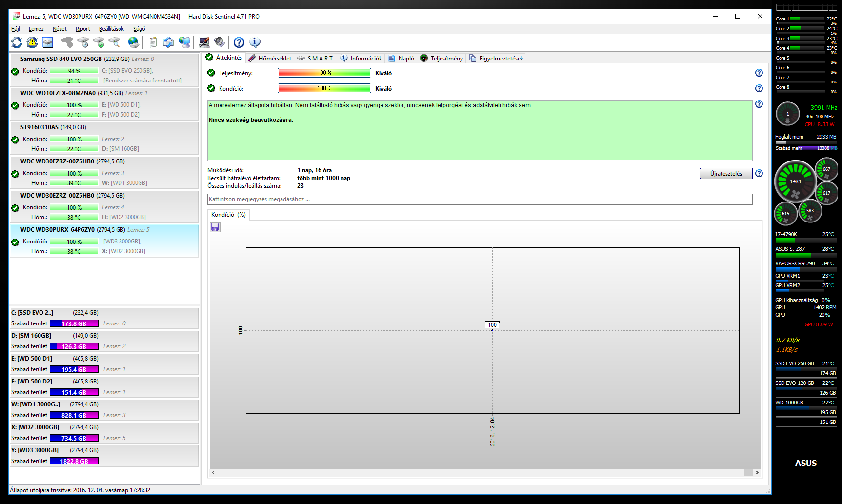Click the disk with clock icon
The width and height of the screenshot is (842, 504).
click(x=83, y=42)
